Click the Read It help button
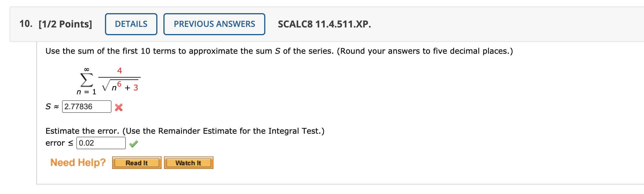644x194 pixels. (136, 163)
